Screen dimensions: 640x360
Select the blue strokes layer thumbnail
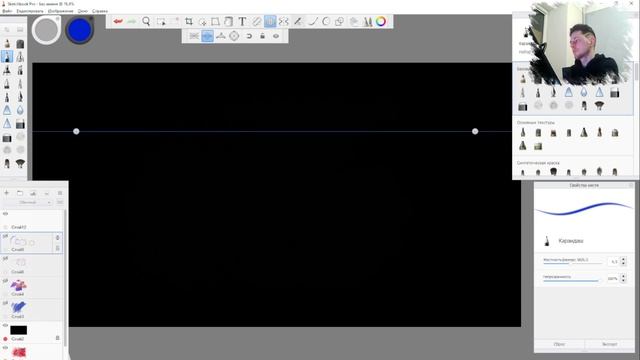coord(18,307)
